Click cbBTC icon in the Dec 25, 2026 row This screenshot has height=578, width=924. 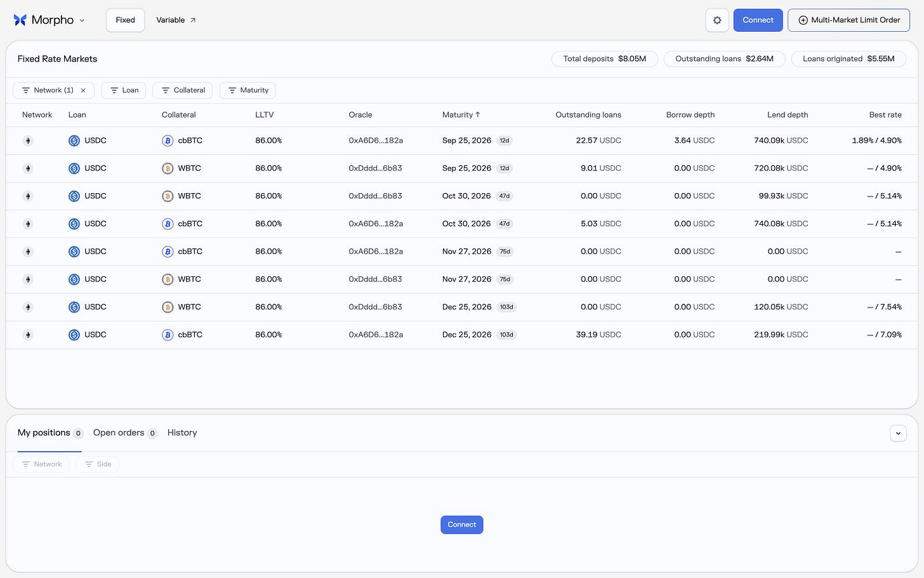[x=168, y=335]
